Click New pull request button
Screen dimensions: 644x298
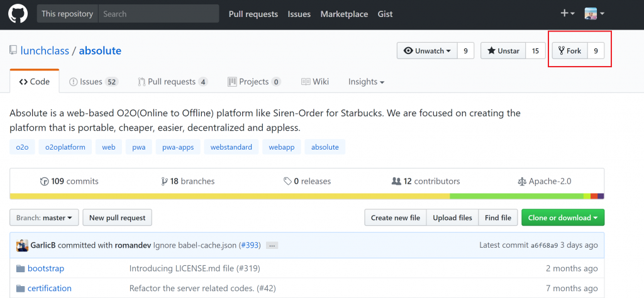click(118, 218)
